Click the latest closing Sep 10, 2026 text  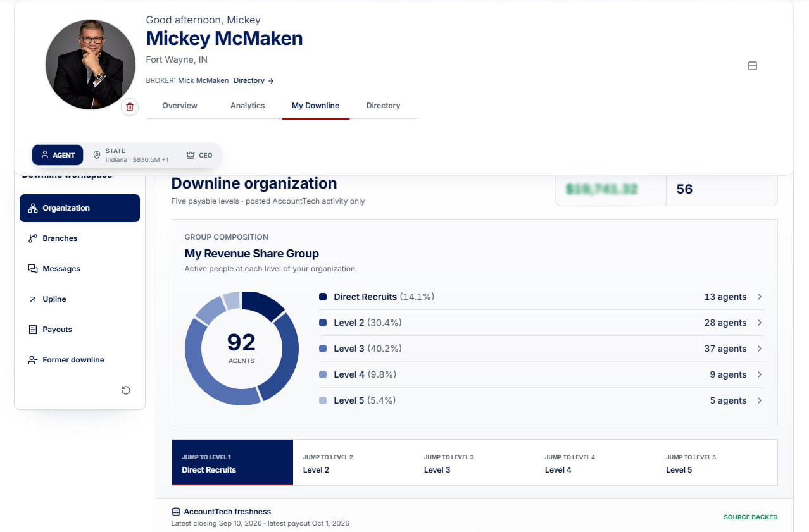click(211, 523)
